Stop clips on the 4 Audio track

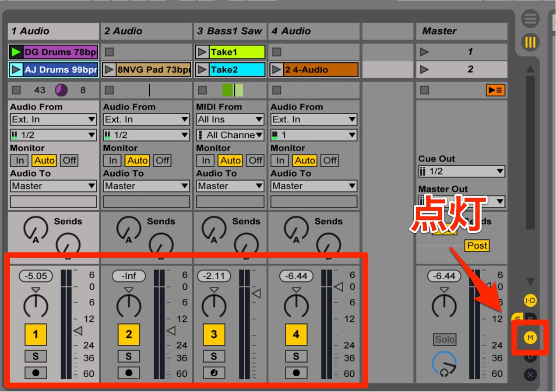point(277,90)
